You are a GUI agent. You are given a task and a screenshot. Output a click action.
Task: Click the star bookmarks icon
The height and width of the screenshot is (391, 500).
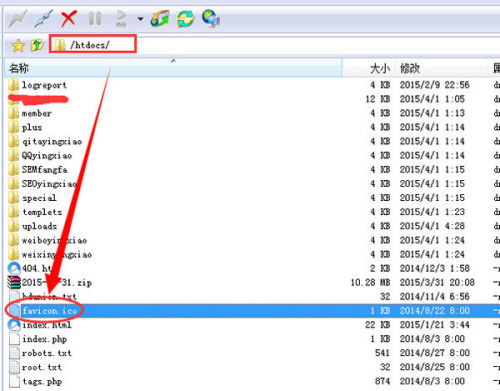(x=18, y=45)
